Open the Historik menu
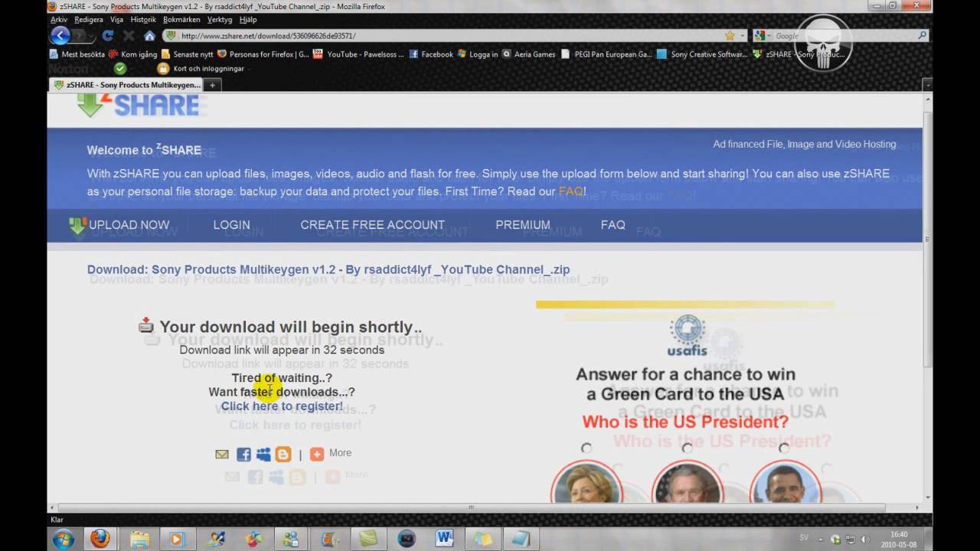980x551 pixels. tap(143, 20)
